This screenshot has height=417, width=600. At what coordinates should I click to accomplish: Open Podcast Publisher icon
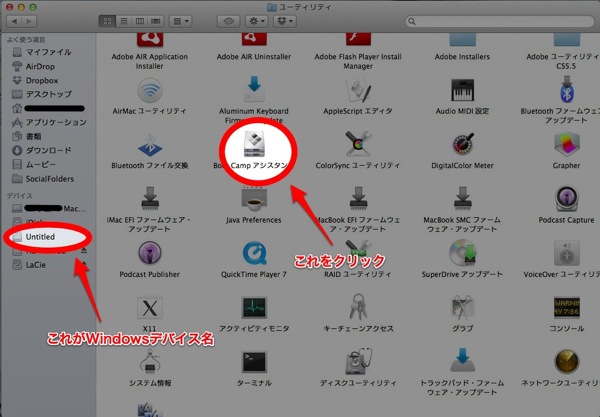point(150,253)
